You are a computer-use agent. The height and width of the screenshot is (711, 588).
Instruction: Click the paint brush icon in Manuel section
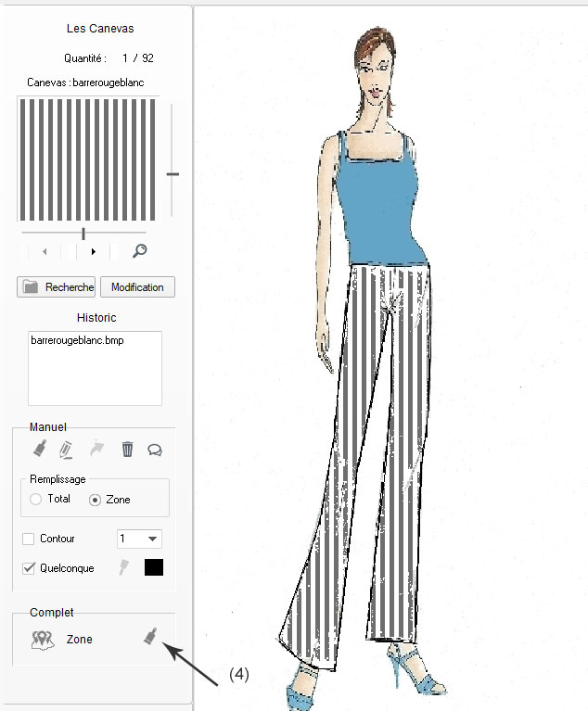click(x=40, y=450)
